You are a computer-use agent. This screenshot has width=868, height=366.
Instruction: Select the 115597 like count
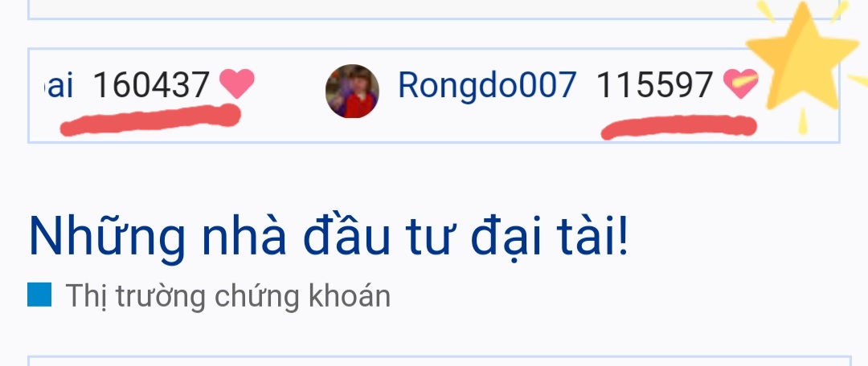[654, 85]
